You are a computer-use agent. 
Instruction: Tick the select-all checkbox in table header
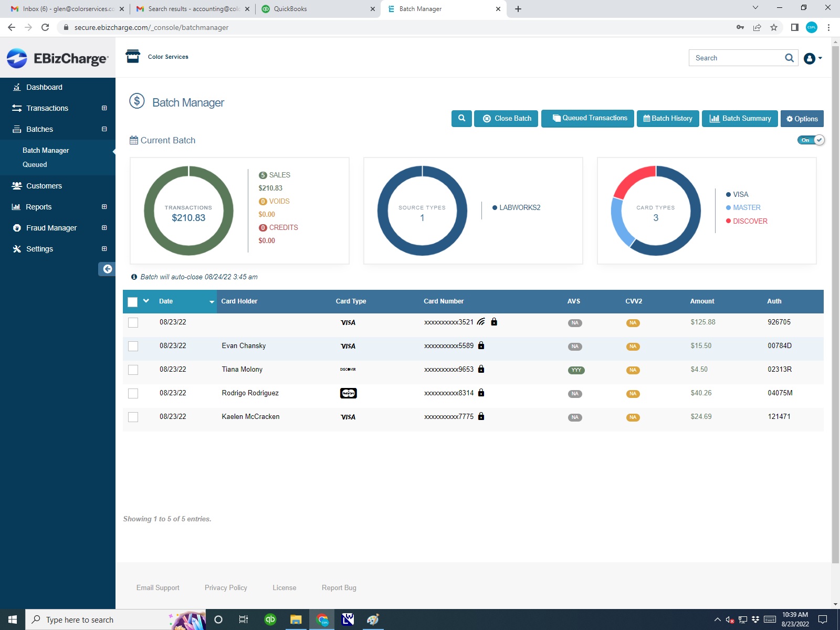point(133,302)
